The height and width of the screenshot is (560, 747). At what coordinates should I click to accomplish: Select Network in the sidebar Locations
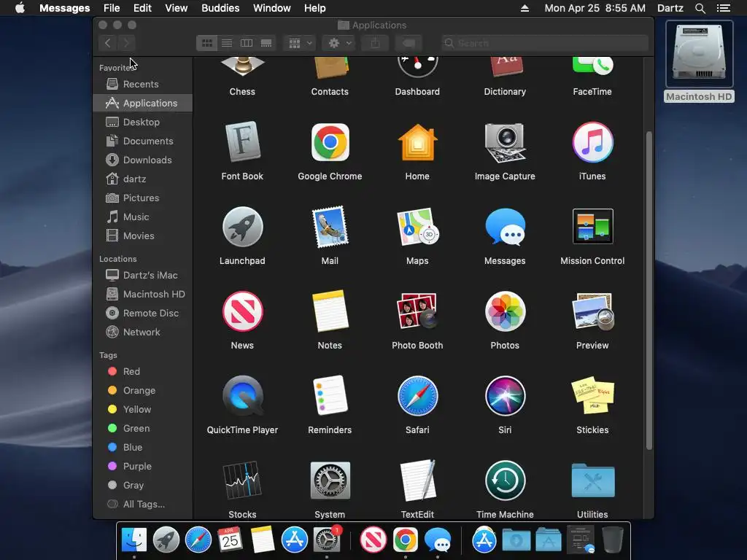point(142,332)
